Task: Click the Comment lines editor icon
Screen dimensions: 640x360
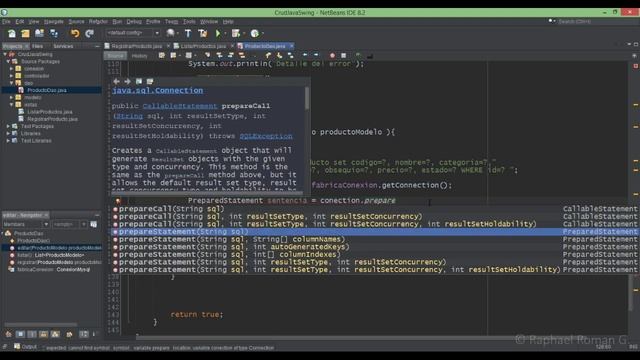Action: 358,55
